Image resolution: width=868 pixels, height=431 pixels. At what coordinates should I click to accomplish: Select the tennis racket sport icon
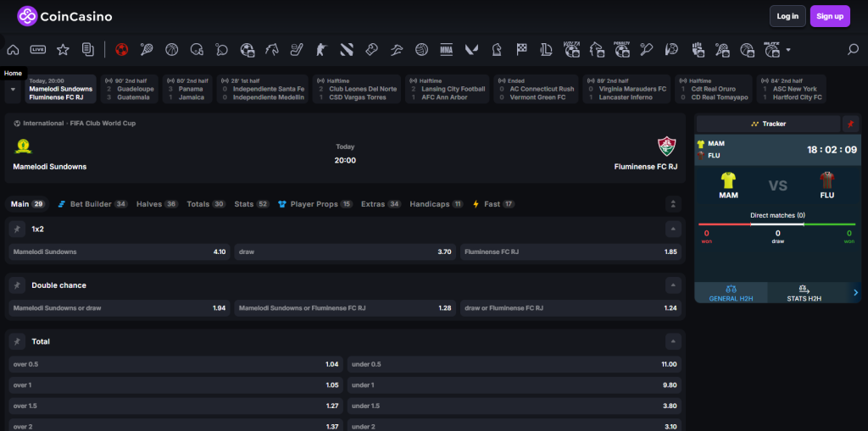[x=147, y=50]
